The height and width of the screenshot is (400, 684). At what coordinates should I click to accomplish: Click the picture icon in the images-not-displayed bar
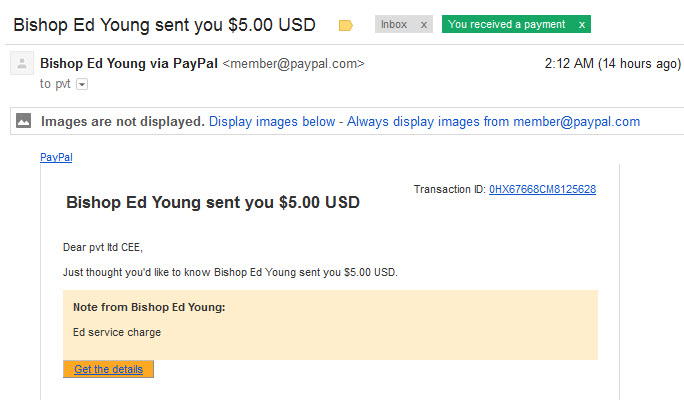(x=24, y=120)
